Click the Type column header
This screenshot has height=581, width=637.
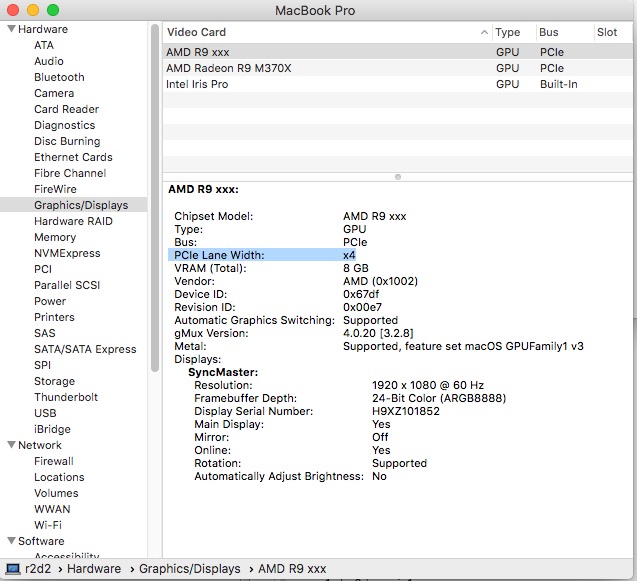pos(510,32)
